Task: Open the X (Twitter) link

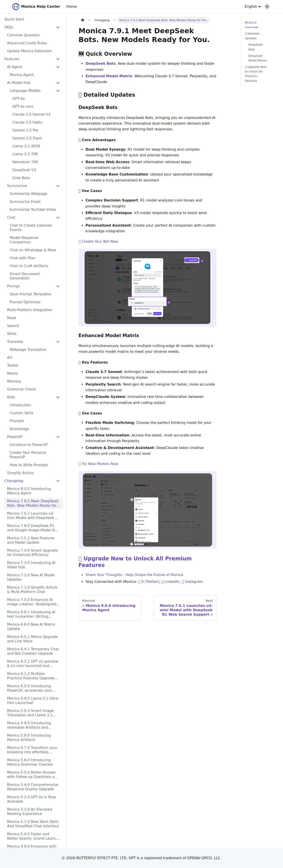Action: click(x=149, y=582)
